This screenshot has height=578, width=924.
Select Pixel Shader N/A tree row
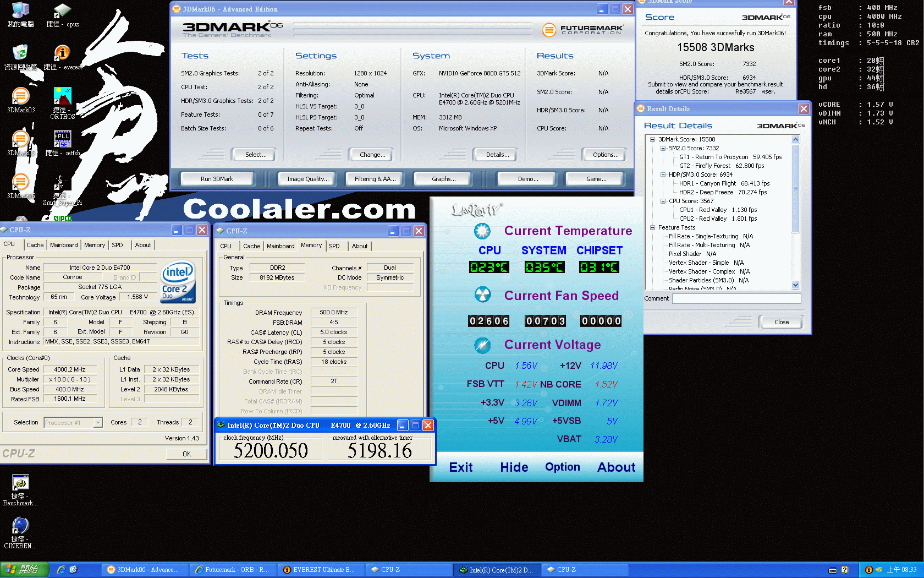[x=692, y=254]
